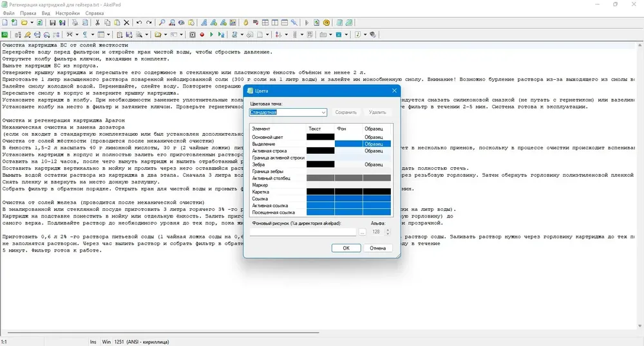
Task: Click the Cut scissors icon
Action: pyautogui.click(x=97, y=23)
